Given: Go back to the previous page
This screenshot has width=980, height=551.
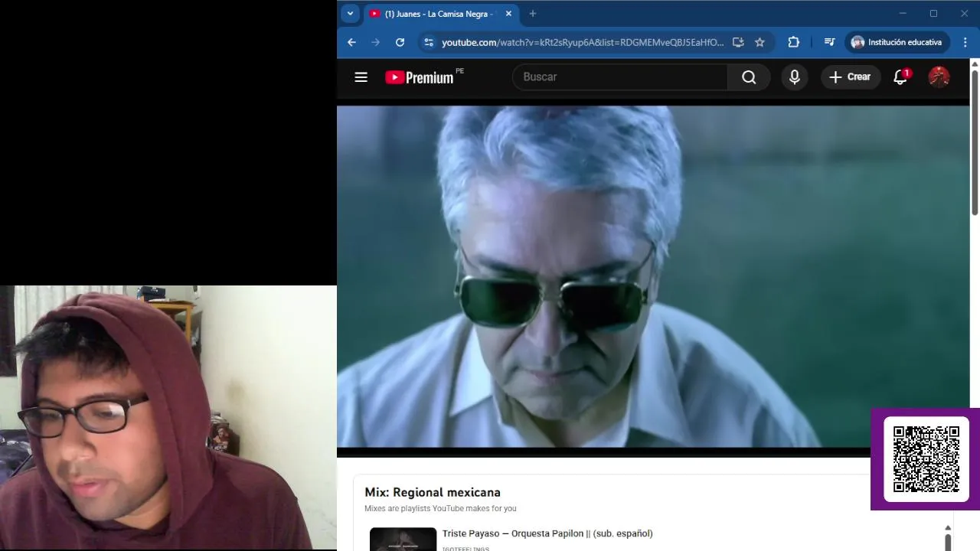Looking at the screenshot, I should tap(351, 42).
